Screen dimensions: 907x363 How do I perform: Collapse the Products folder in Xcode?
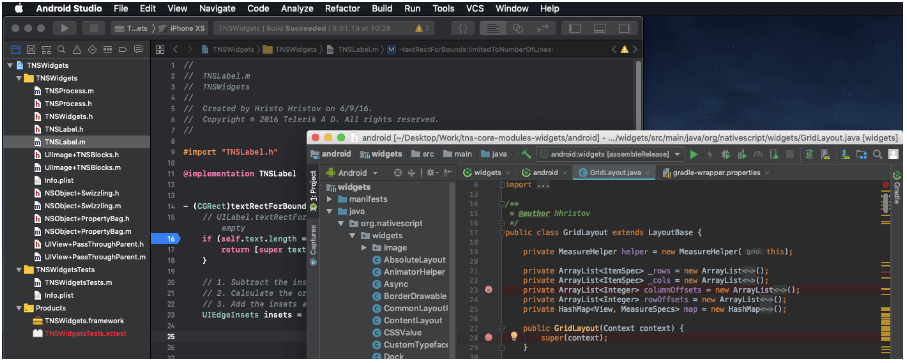point(19,308)
